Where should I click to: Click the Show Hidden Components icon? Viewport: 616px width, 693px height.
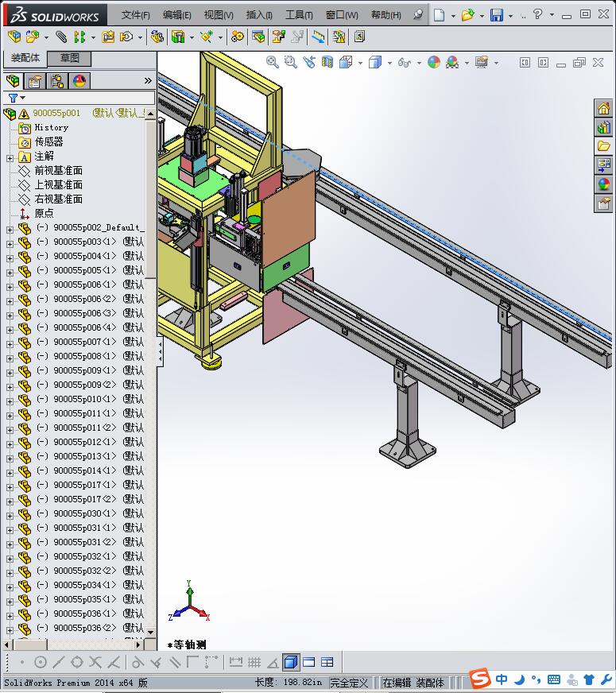(x=157, y=37)
